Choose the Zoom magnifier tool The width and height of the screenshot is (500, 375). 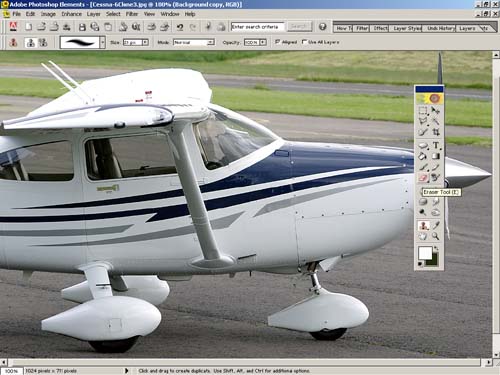tap(435, 236)
